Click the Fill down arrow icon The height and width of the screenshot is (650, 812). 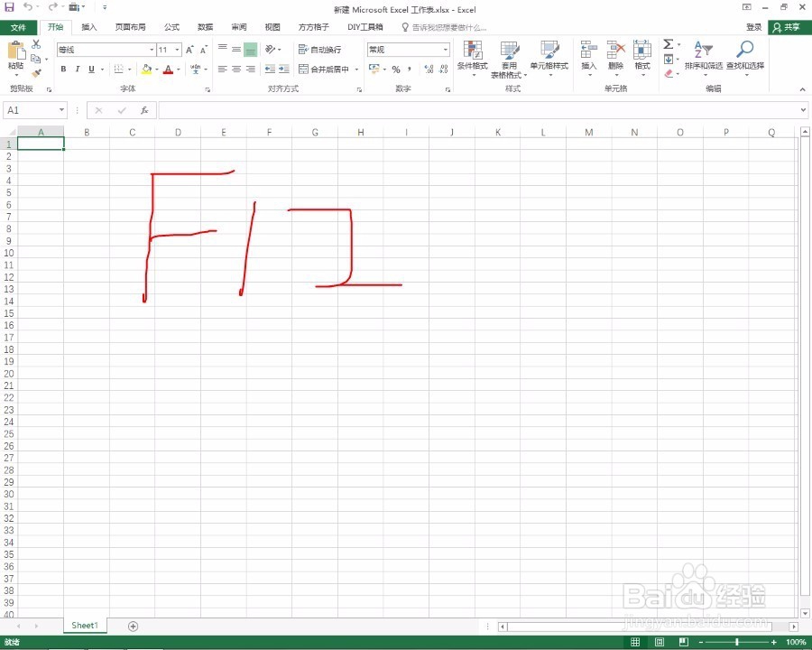[669, 59]
